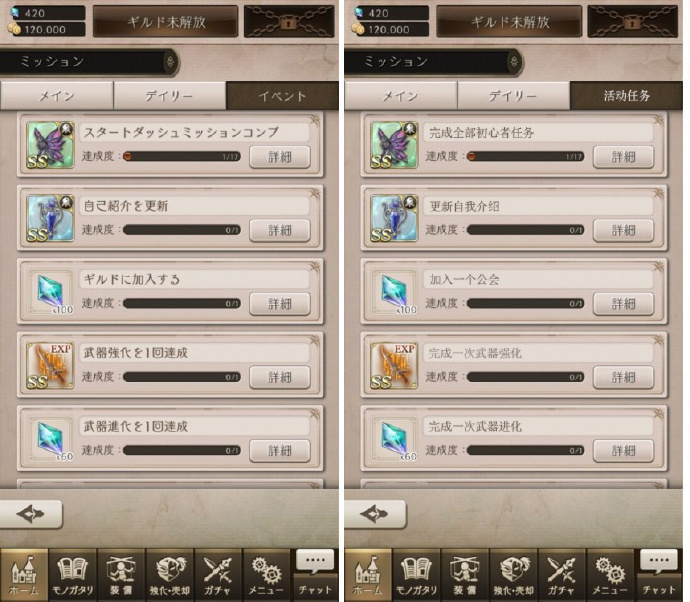
Task: Click 詳細 for 完成一次武器进化 mission
Action: pos(623,451)
